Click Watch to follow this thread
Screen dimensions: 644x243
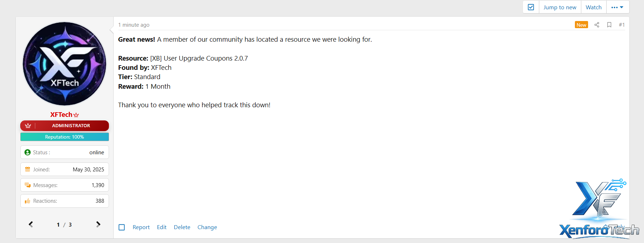coord(593,7)
